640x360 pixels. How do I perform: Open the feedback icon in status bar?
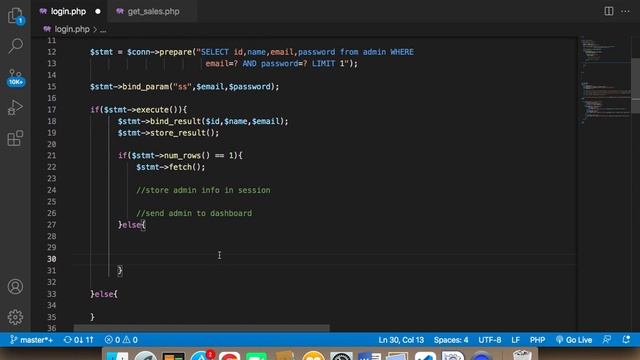point(607,340)
